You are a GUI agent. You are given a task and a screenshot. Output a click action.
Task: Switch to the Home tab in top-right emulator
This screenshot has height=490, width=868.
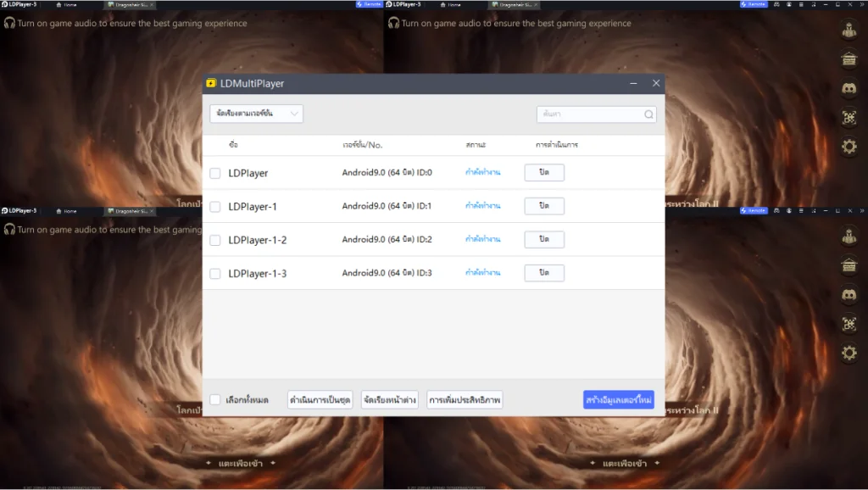(451, 4)
